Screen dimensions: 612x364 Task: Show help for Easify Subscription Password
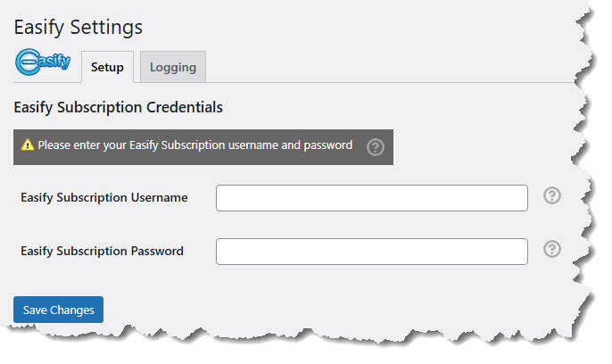point(552,250)
